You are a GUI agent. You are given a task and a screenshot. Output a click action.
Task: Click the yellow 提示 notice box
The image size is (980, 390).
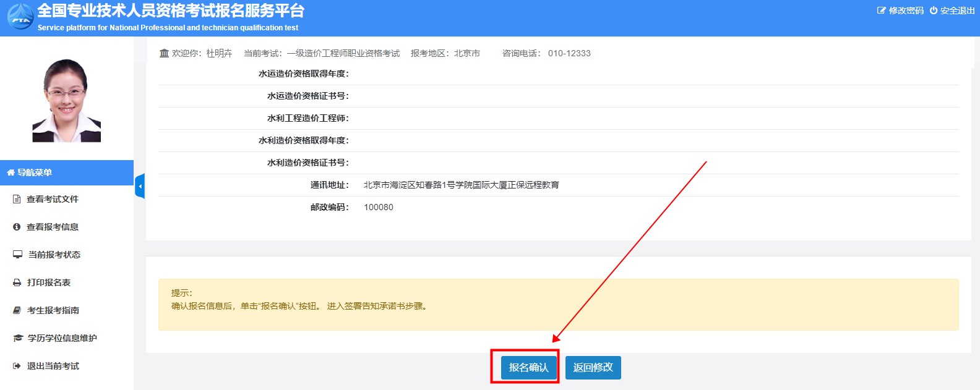[x=558, y=304]
